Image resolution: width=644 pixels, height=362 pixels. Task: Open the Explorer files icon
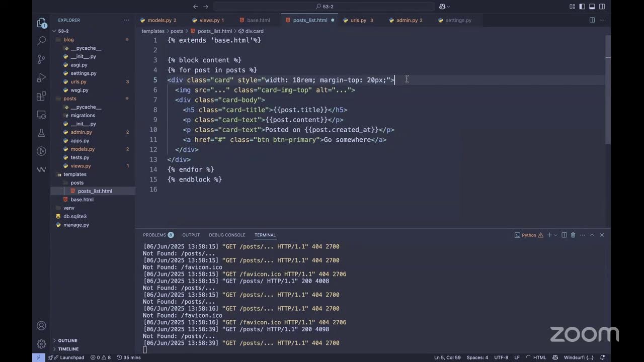click(42, 23)
